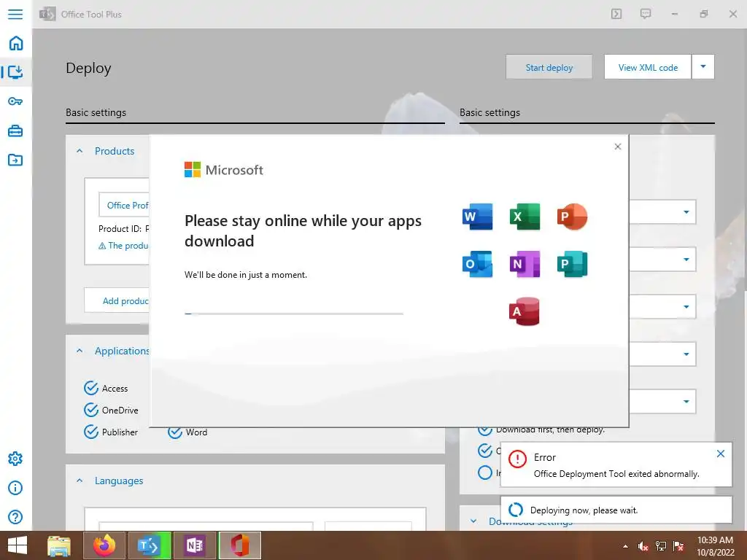Image resolution: width=747 pixels, height=560 pixels.
Task: Open the first dropdown in right Basic settings
Action: tap(686, 212)
